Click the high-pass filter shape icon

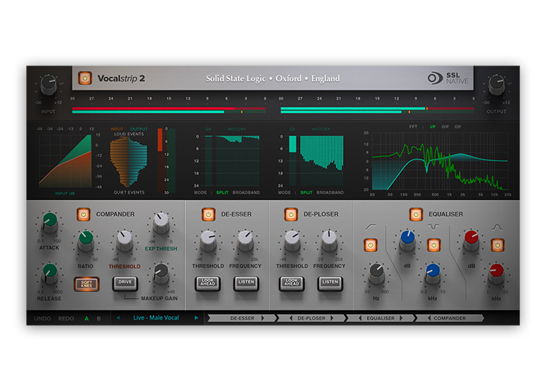(371, 227)
